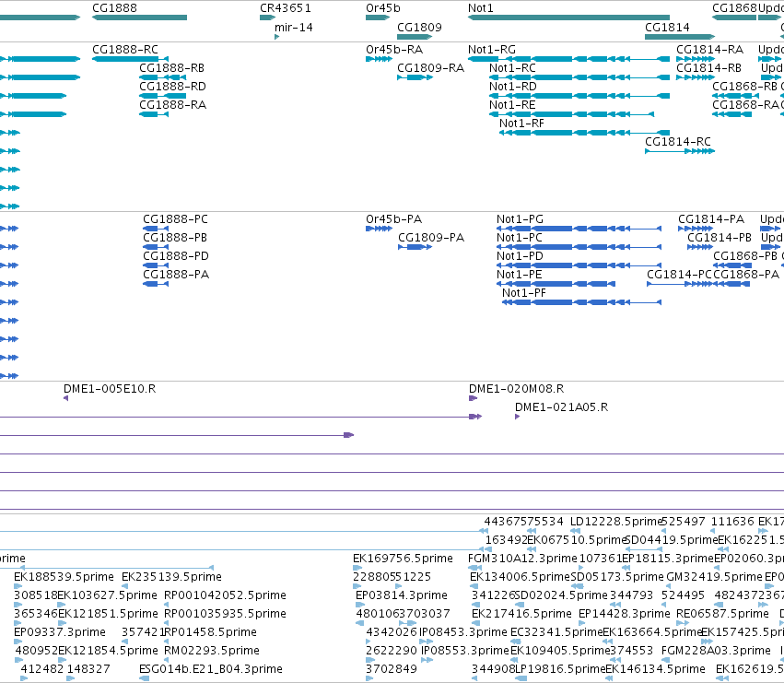Select the CG1814-PA protein label
Viewport: 784px width, 683px height.
(711, 219)
